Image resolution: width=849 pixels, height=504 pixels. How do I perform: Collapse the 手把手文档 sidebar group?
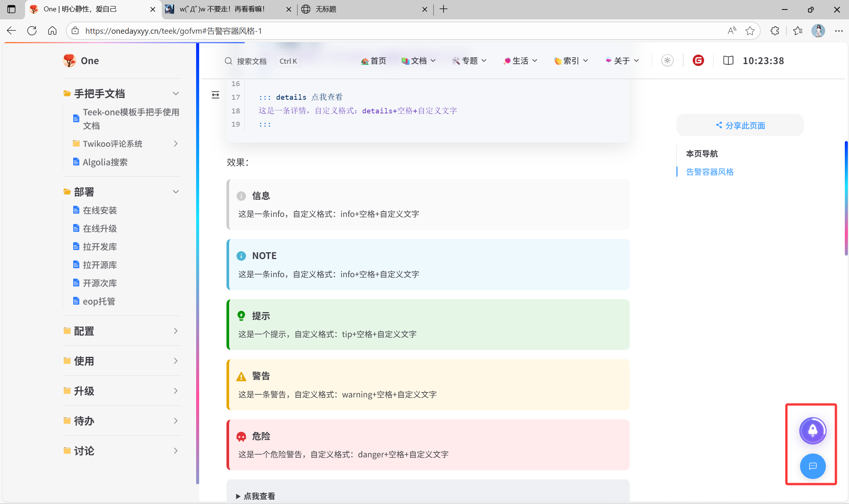[x=176, y=94]
